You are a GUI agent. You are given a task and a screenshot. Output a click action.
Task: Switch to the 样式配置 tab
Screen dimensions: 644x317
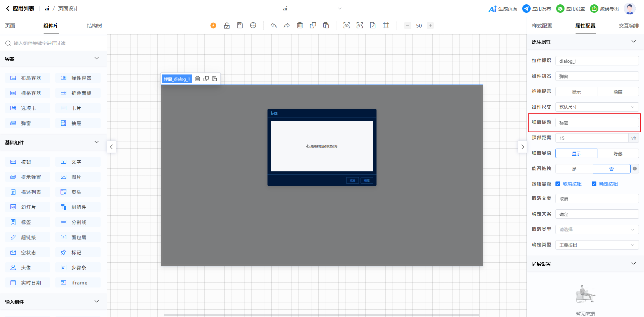pos(542,26)
